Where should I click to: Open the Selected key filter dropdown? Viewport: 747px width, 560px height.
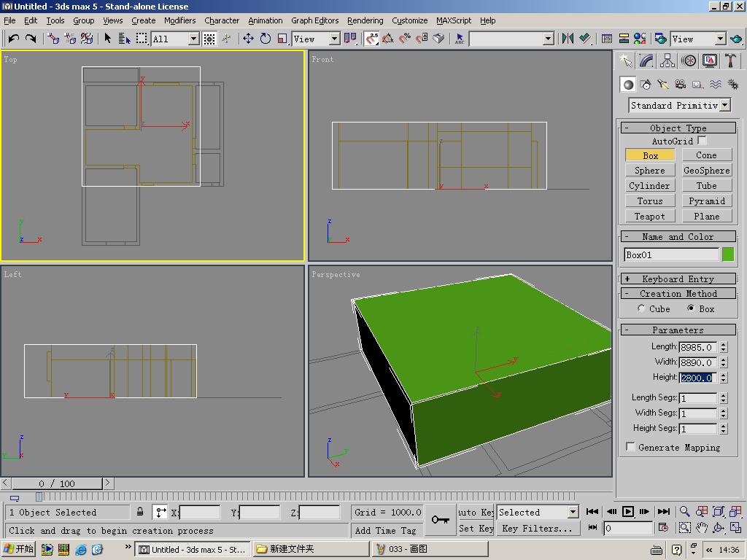(573, 512)
